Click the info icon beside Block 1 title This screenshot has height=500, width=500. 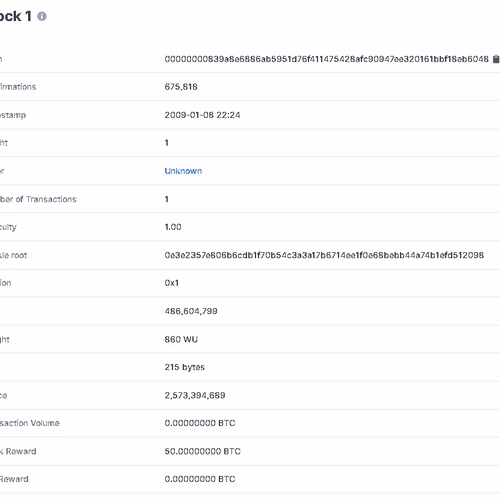[42, 16]
